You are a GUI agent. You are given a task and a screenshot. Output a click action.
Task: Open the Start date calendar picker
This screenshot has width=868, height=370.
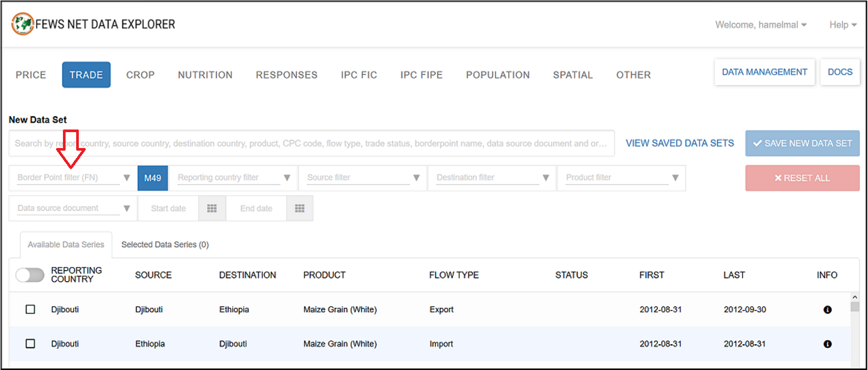(212, 209)
